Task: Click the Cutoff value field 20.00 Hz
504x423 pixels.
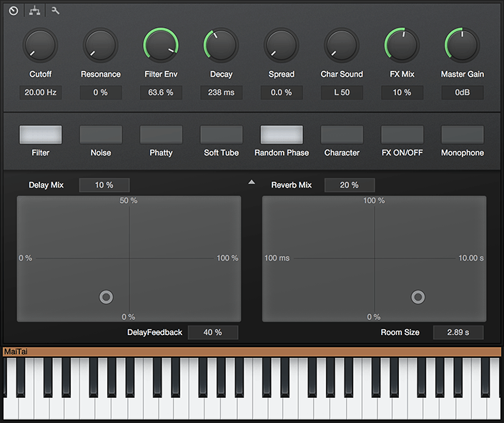Action: 41,92
